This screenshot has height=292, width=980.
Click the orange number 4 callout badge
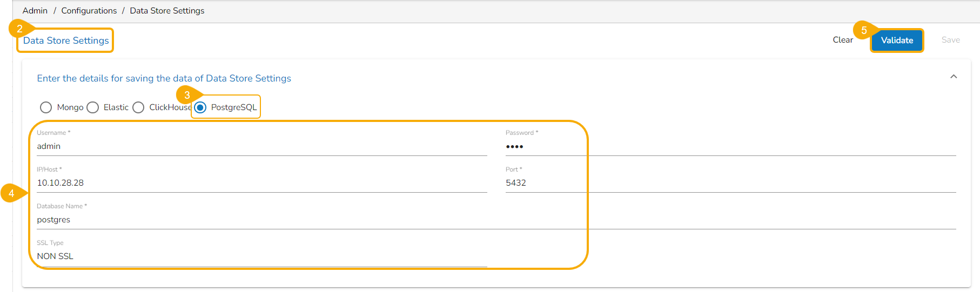[11, 193]
